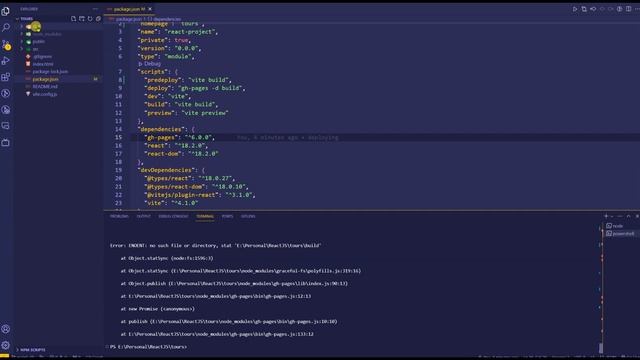Open index.html in Explorer
640x360 pixels.
pyautogui.click(x=43, y=64)
